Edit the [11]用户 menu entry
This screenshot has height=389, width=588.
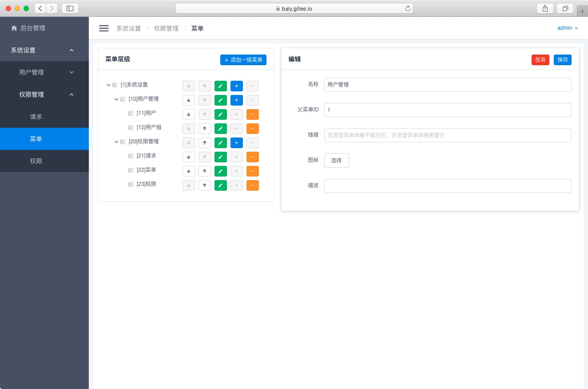221,114
